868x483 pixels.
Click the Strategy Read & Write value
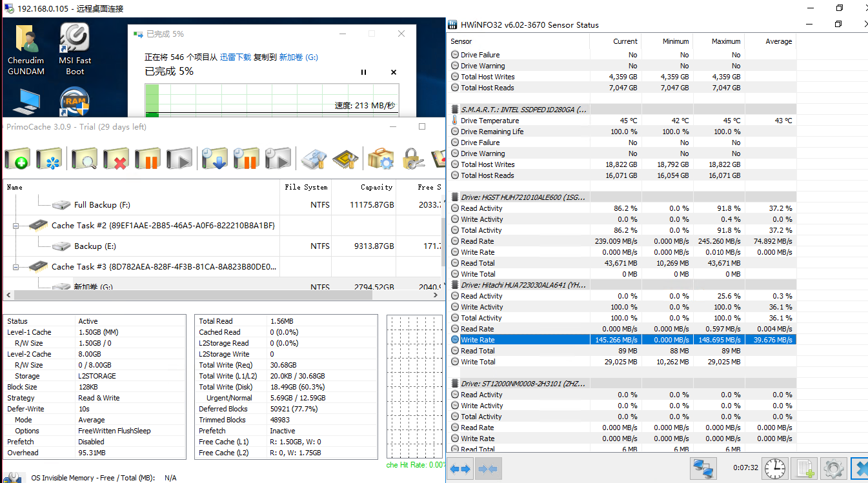(99, 398)
